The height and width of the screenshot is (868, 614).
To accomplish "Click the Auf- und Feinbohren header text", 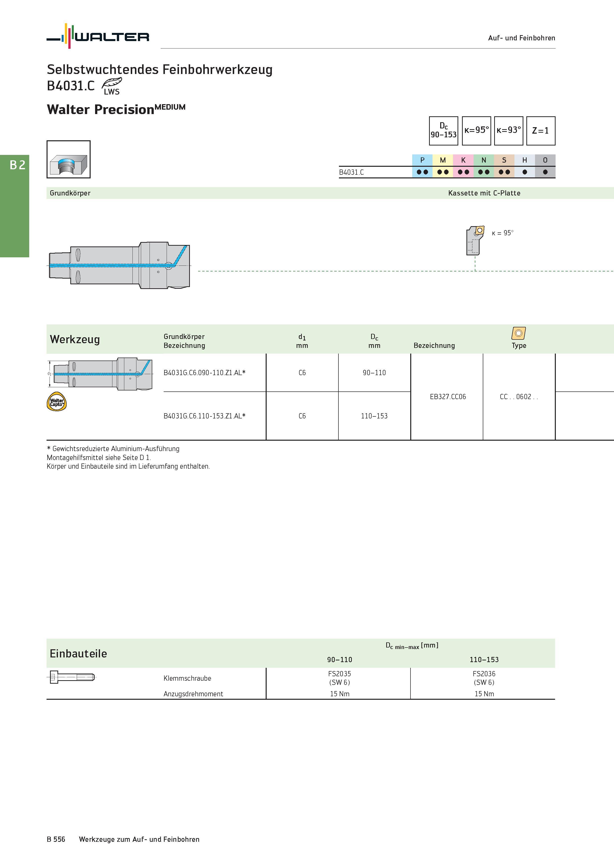I will pyautogui.click(x=522, y=38).
